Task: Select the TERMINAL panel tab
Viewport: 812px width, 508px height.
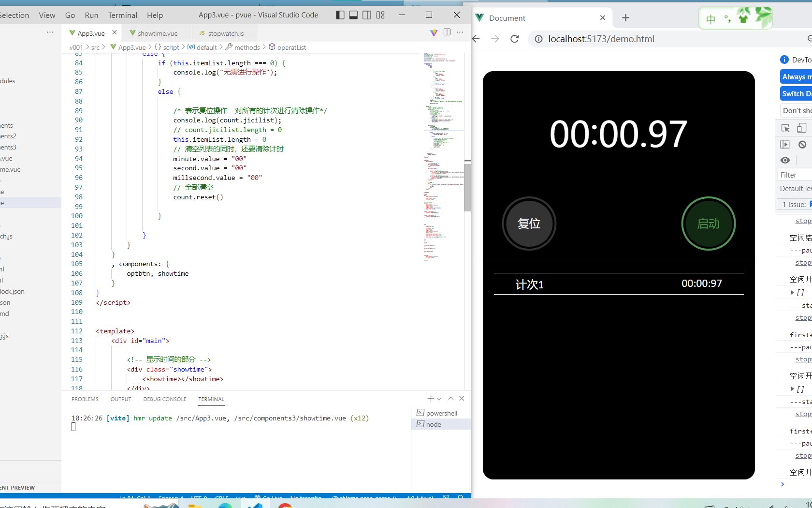Action: click(x=211, y=399)
